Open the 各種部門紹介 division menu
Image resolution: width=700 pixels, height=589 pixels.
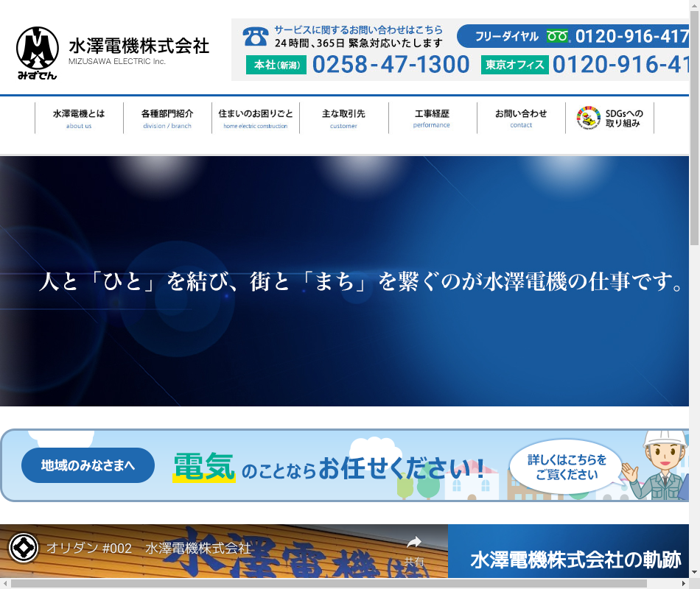(x=167, y=118)
